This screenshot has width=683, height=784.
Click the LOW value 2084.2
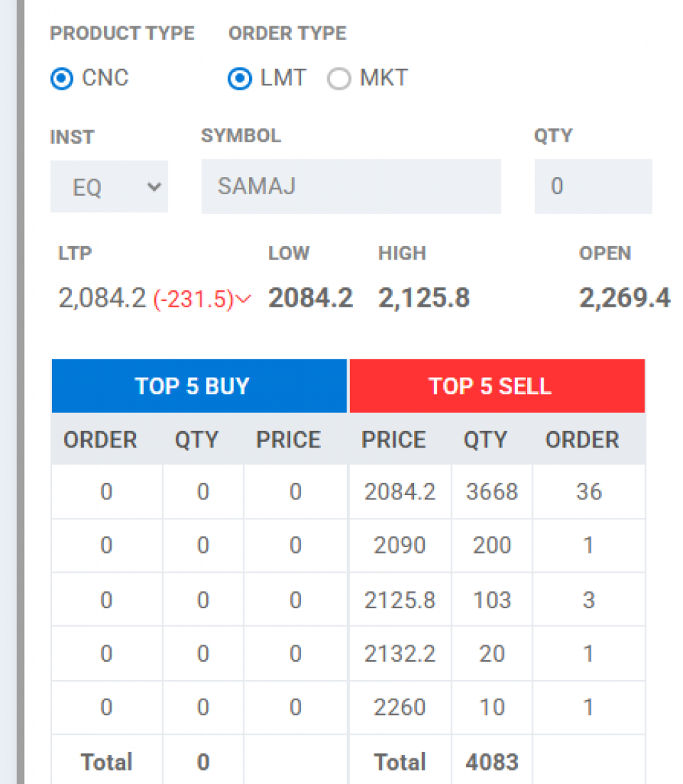click(310, 298)
